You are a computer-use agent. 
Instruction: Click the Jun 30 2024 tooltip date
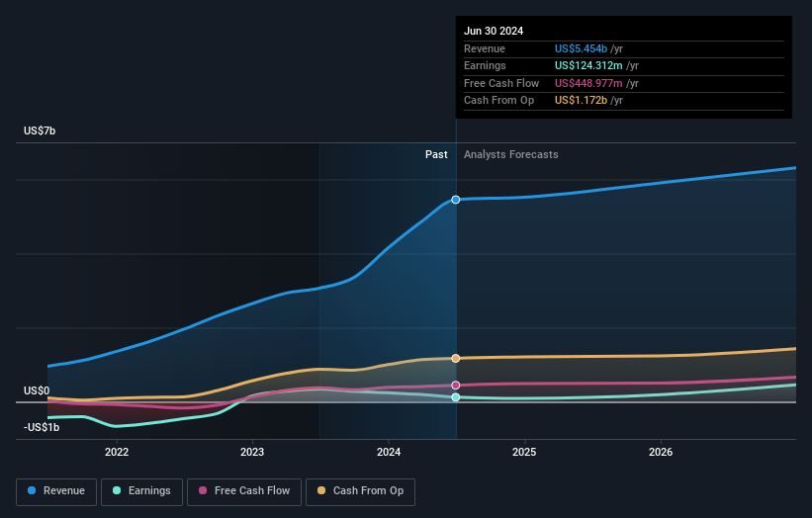pos(494,31)
